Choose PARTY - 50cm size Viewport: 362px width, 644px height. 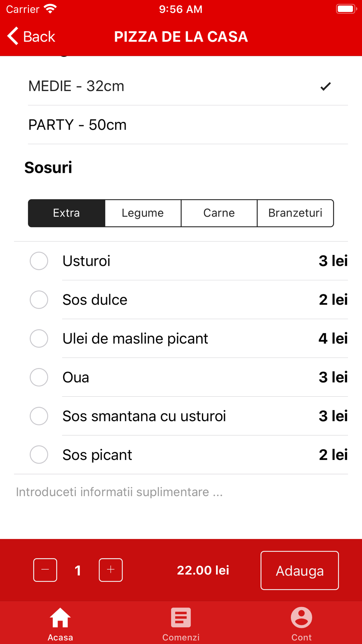click(188, 125)
